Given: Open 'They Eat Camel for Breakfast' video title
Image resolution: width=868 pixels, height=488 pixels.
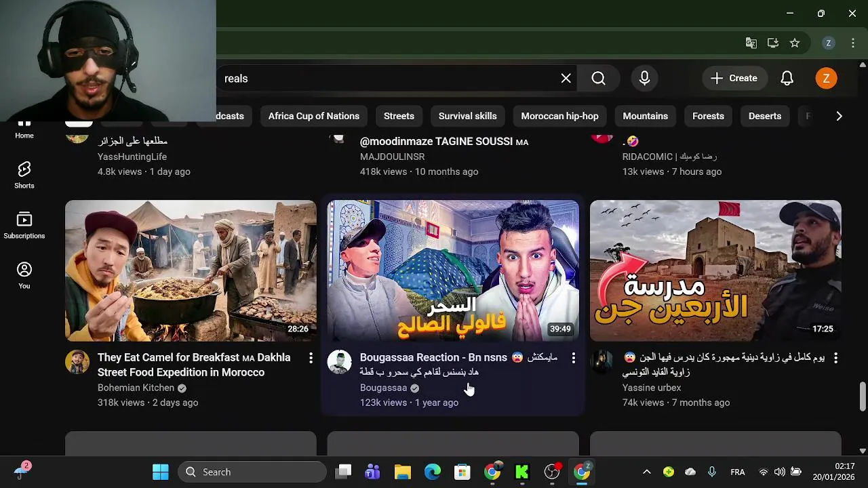Looking at the screenshot, I should pos(194,365).
